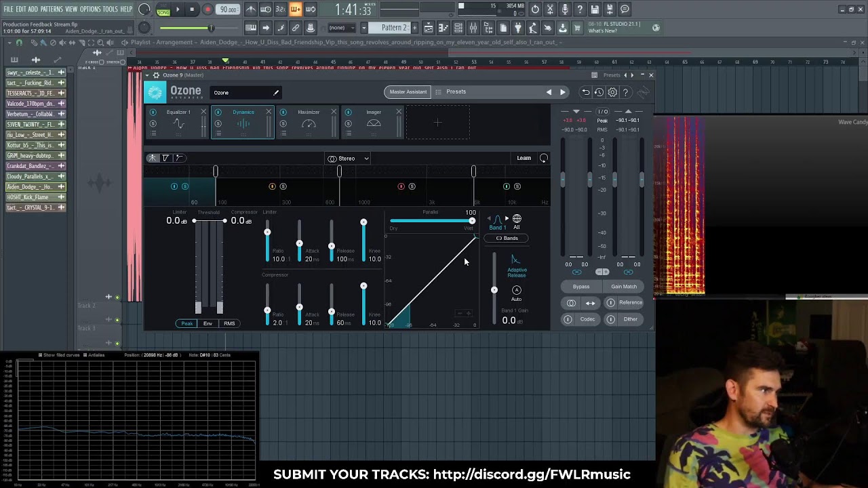Select RMS detection mode
Image resolution: width=868 pixels, height=488 pixels.
[229, 323]
